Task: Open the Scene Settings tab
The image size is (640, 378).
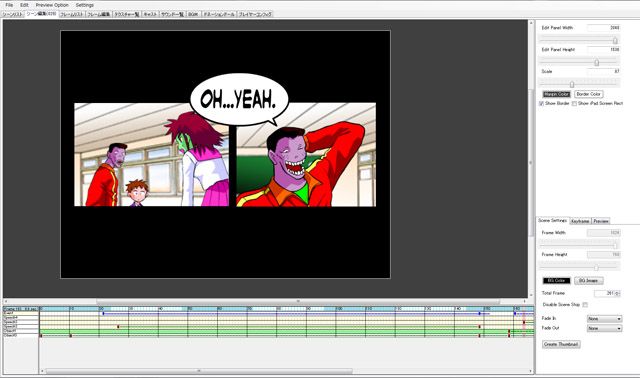Action: 552,220
